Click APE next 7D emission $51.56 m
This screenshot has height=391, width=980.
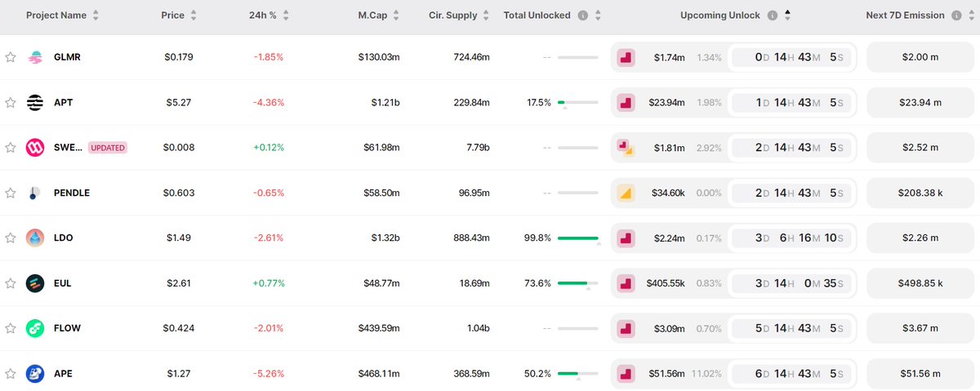click(920, 373)
